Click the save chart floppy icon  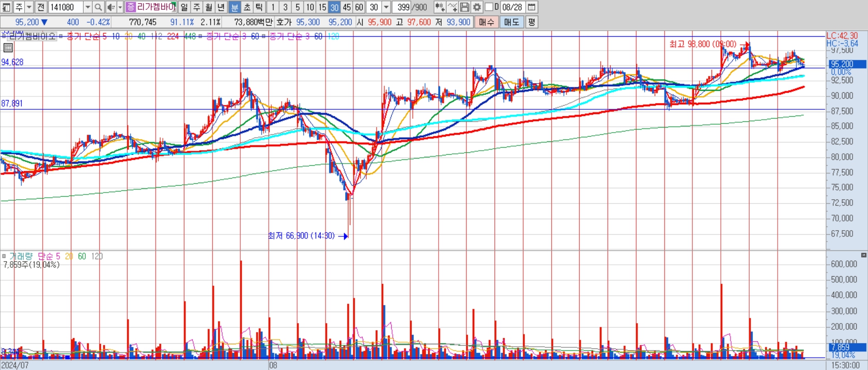pyautogui.click(x=464, y=7)
